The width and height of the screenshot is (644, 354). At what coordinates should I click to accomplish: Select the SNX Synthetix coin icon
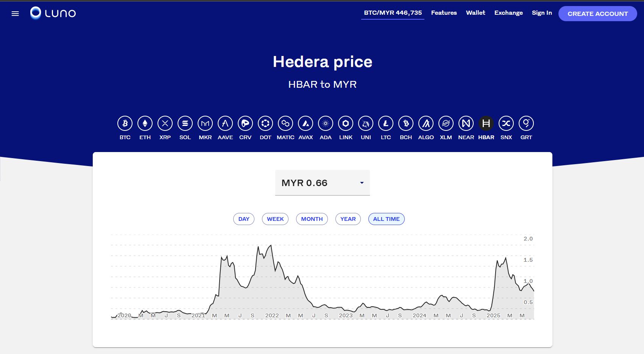coord(506,123)
